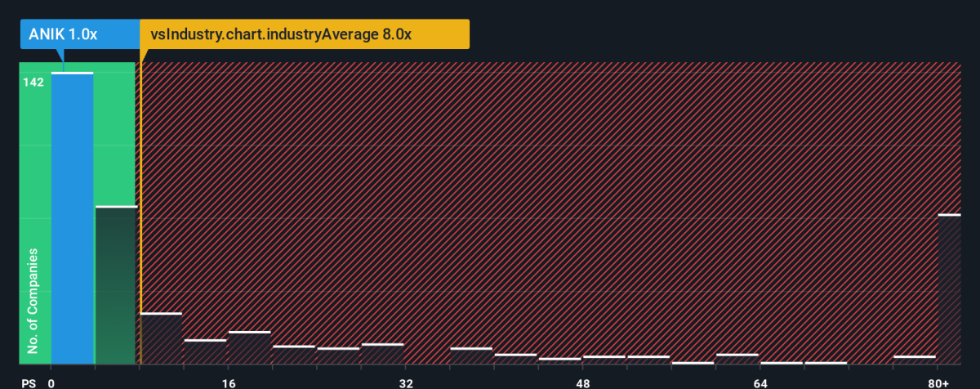Select the 80+ histogram bar at far right
Screen dimensions: 980x389
pyautogui.click(x=949, y=289)
